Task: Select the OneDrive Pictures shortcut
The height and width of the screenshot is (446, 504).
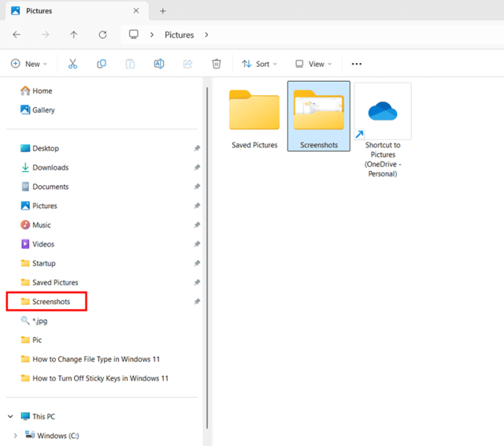Action: coord(383,130)
